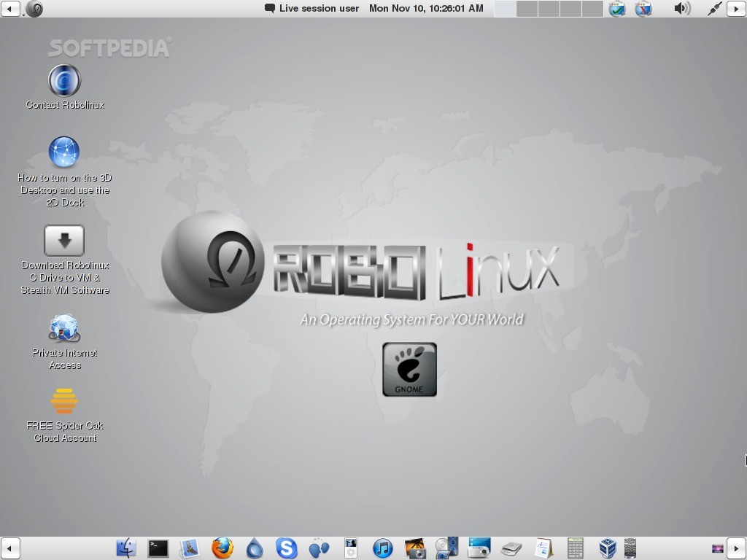The width and height of the screenshot is (747, 560).
Task: Open the volume speaker control
Action: pos(682,9)
